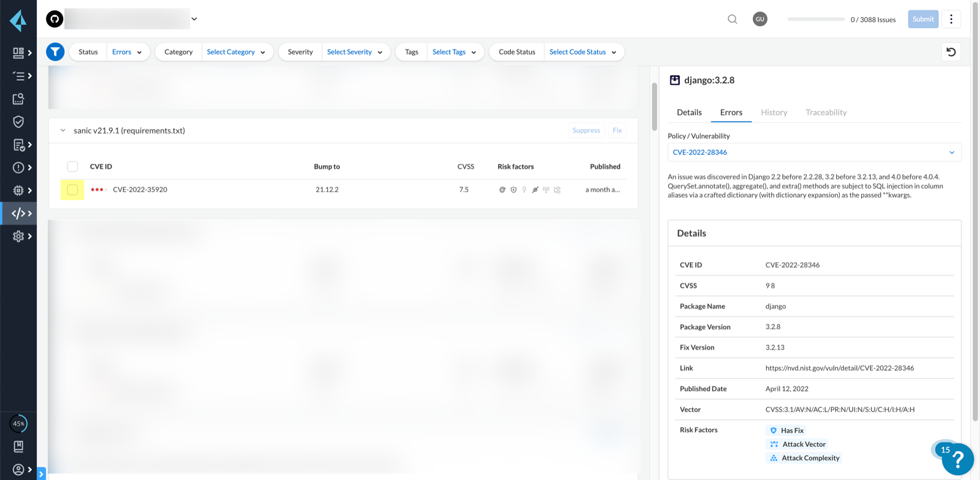
Task: Click the Risk factors column header
Action: 516,167
